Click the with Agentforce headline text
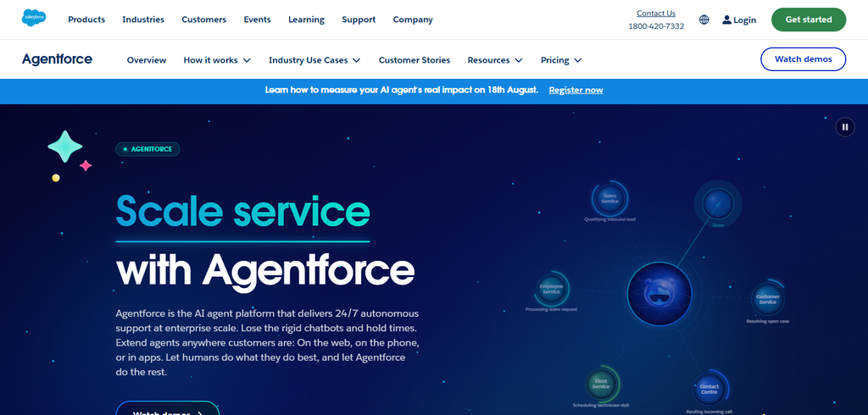Screen dimensions: 868x415 (265, 270)
